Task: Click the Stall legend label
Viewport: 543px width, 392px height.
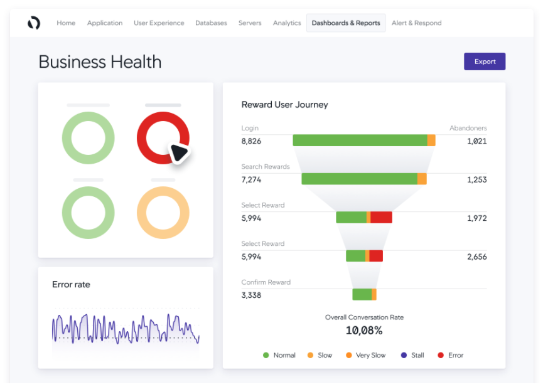Action: click(417, 355)
